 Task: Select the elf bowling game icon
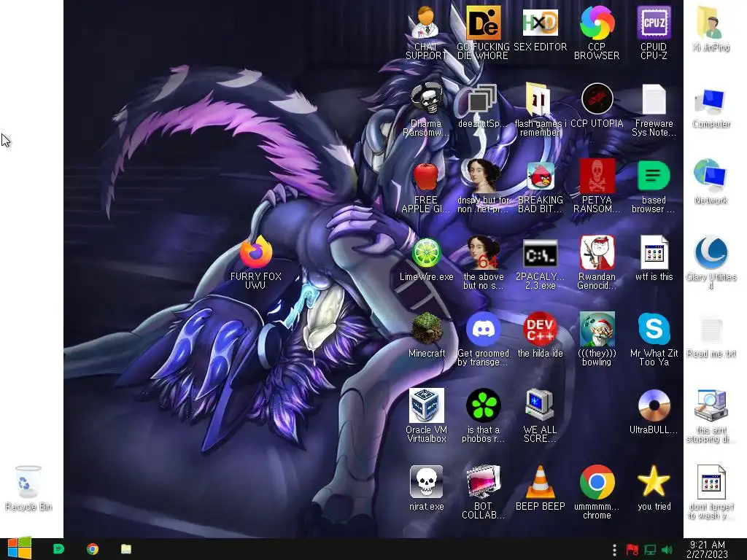(x=597, y=340)
